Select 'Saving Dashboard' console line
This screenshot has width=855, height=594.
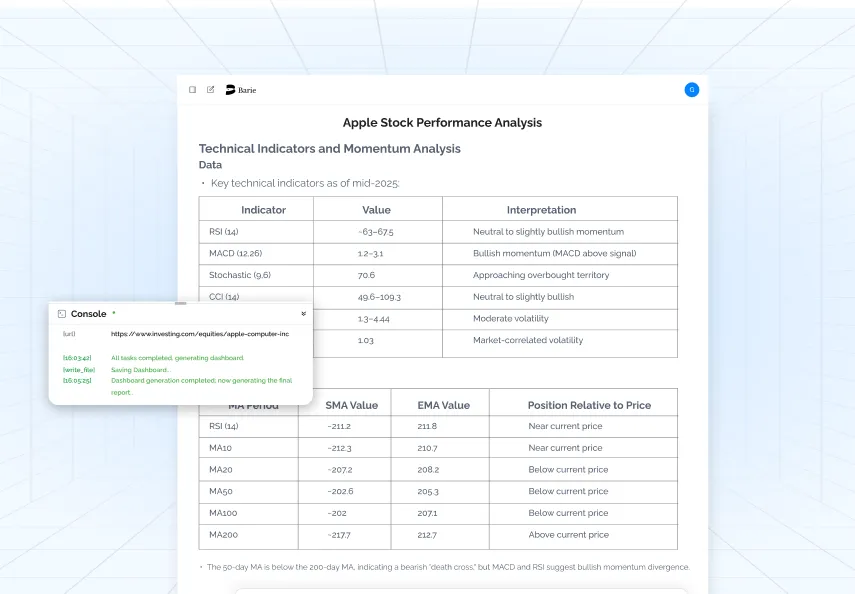coord(141,370)
